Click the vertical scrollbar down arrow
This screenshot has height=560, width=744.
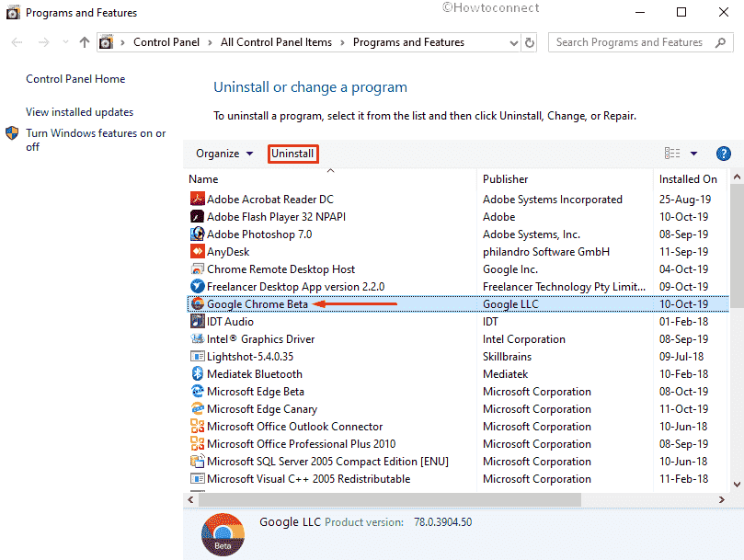737,484
